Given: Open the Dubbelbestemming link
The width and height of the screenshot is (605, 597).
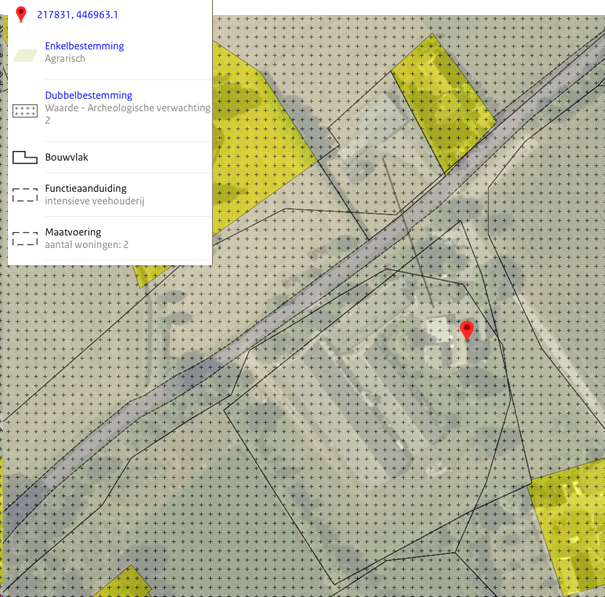Looking at the screenshot, I should click(88, 95).
